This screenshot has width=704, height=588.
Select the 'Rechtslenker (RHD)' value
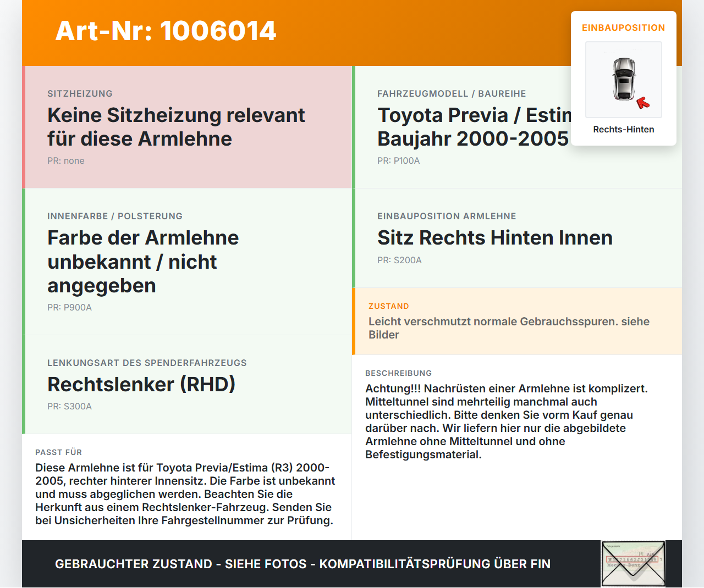[x=141, y=385]
